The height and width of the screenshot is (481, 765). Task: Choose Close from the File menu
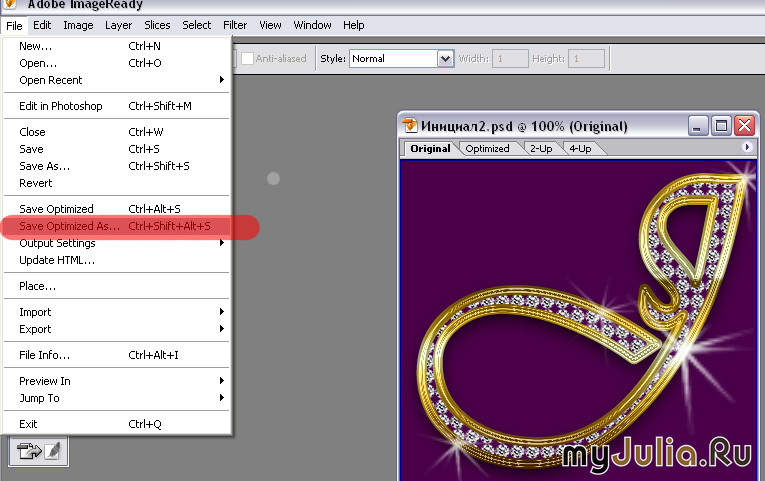click(116, 132)
